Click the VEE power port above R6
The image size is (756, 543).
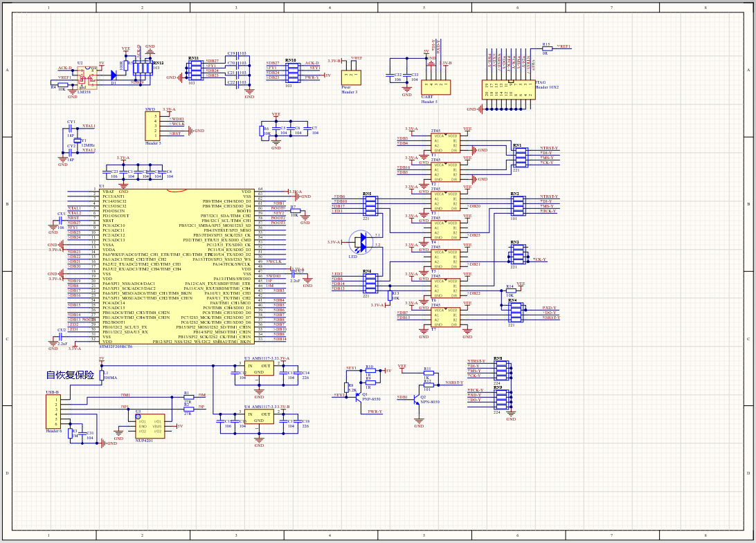pyautogui.click(x=276, y=115)
